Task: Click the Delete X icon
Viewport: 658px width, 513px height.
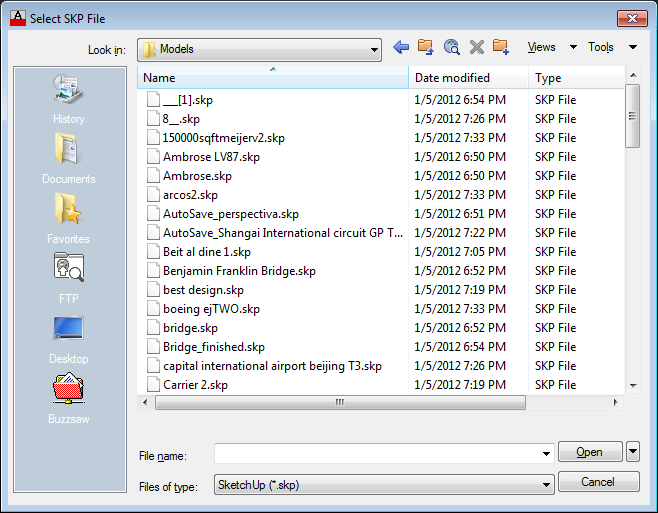Action: click(x=477, y=47)
